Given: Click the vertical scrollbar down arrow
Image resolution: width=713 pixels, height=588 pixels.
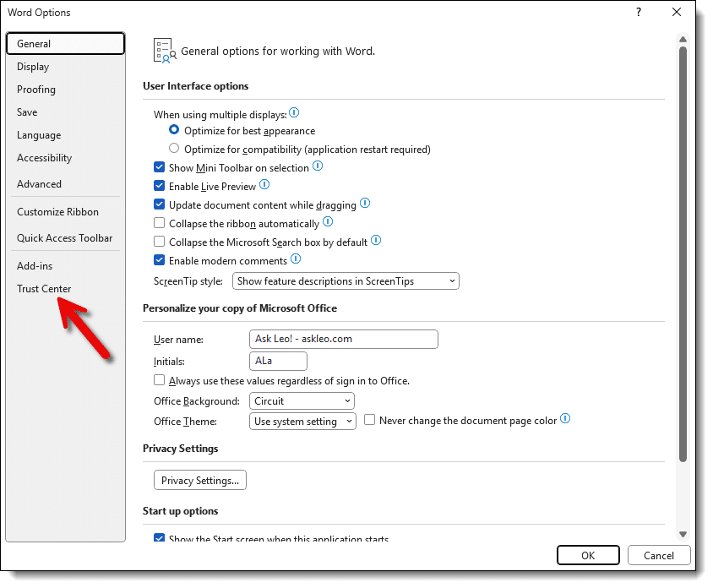Looking at the screenshot, I should (x=683, y=533).
